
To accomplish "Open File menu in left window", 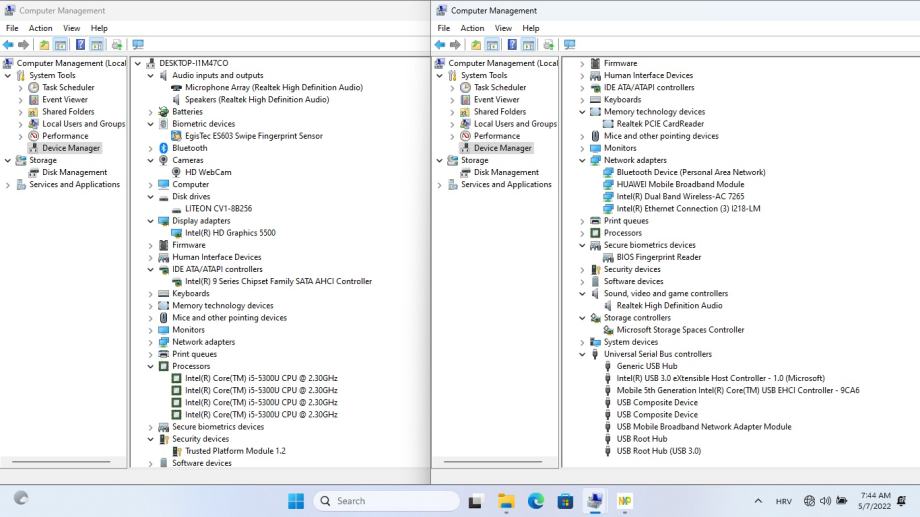I will (12, 28).
